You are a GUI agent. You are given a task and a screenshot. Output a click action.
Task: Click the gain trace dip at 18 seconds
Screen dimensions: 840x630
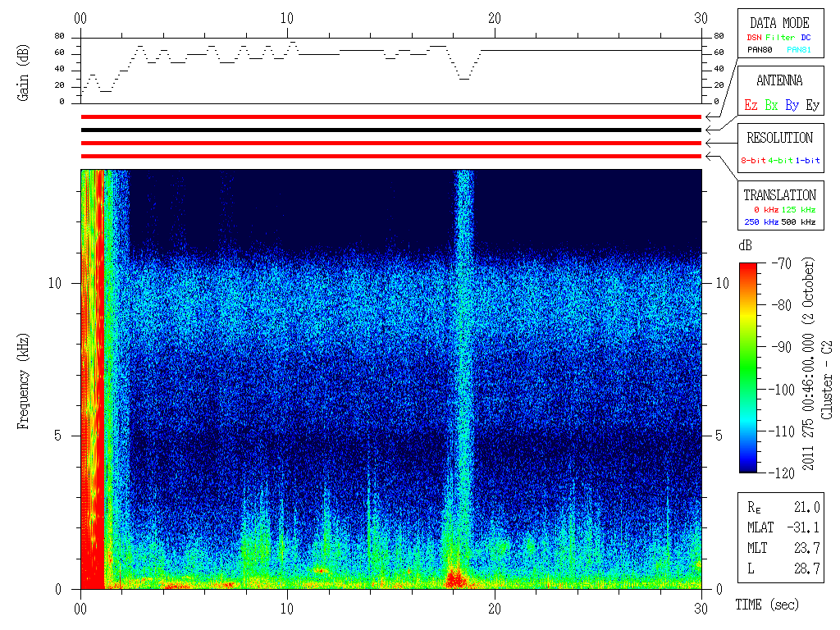464,79
